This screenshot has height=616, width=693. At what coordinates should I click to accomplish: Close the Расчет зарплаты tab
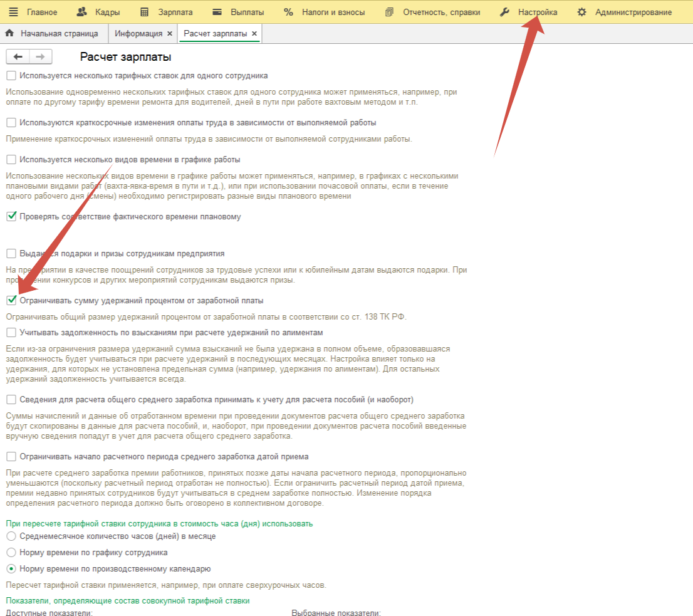(254, 33)
